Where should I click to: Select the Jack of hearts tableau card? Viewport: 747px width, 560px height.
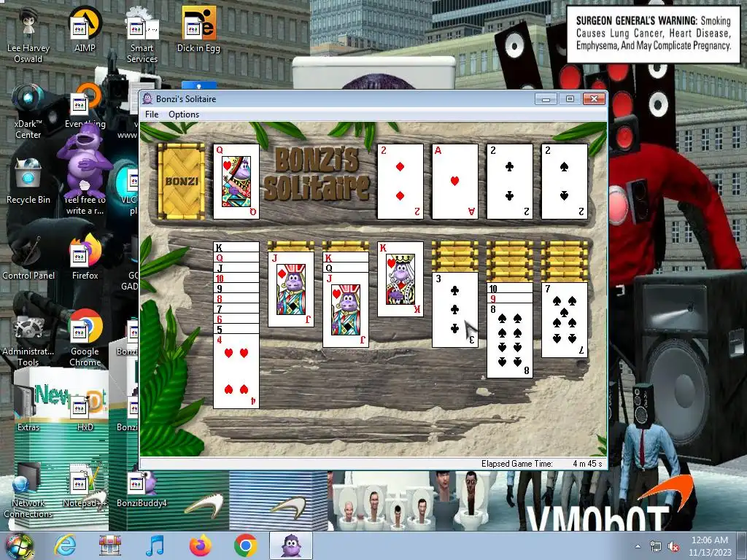[346, 310]
